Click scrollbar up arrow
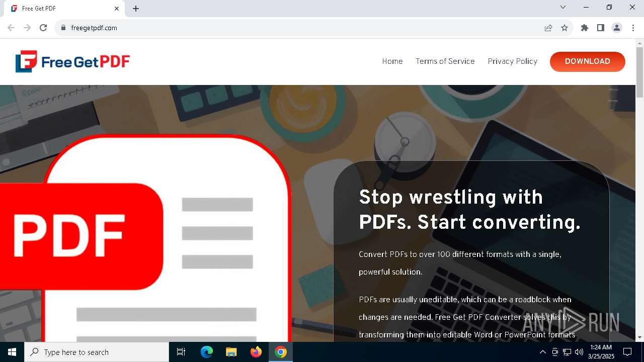Image resolution: width=644 pixels, height=362 pixels. click(639, 42)
